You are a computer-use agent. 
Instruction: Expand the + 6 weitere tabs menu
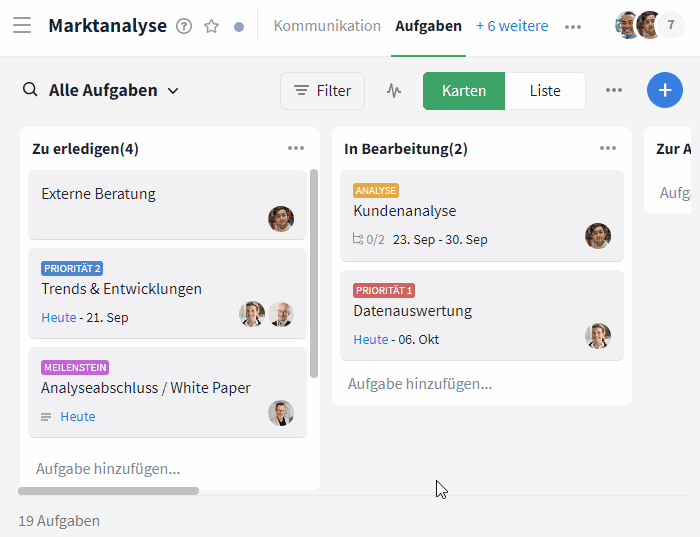[x=512, y=26]
